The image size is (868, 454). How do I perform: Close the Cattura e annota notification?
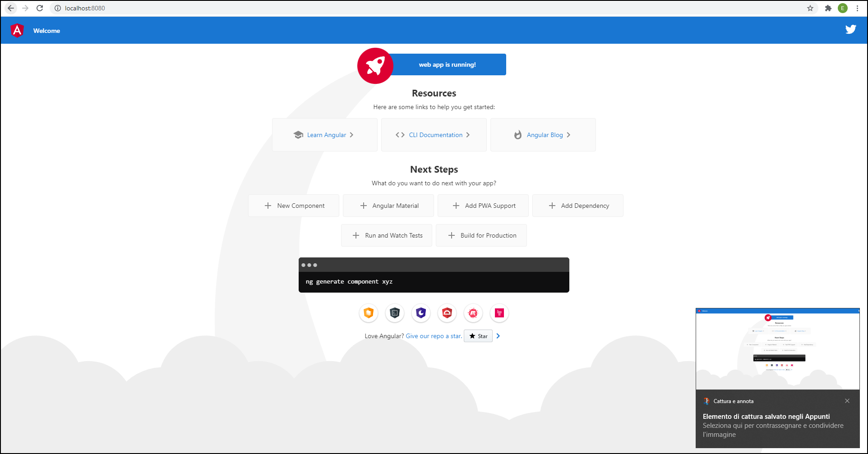pyautogui.click(x=847, y=401)
